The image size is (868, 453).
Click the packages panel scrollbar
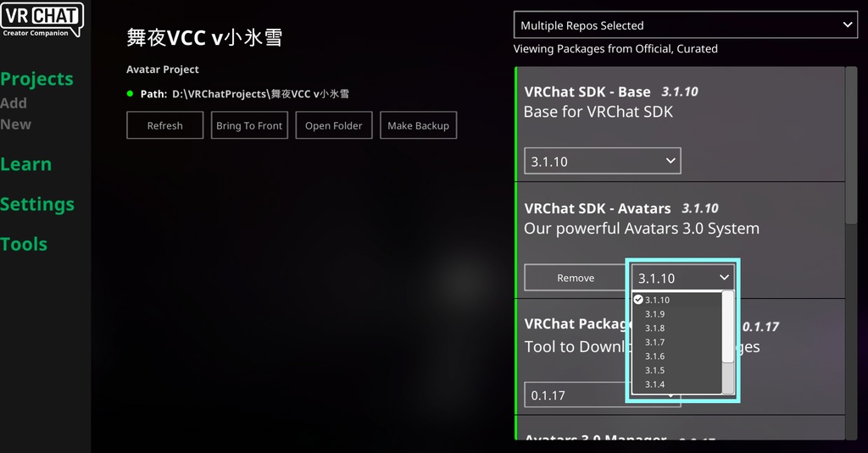tap(851, 146)
